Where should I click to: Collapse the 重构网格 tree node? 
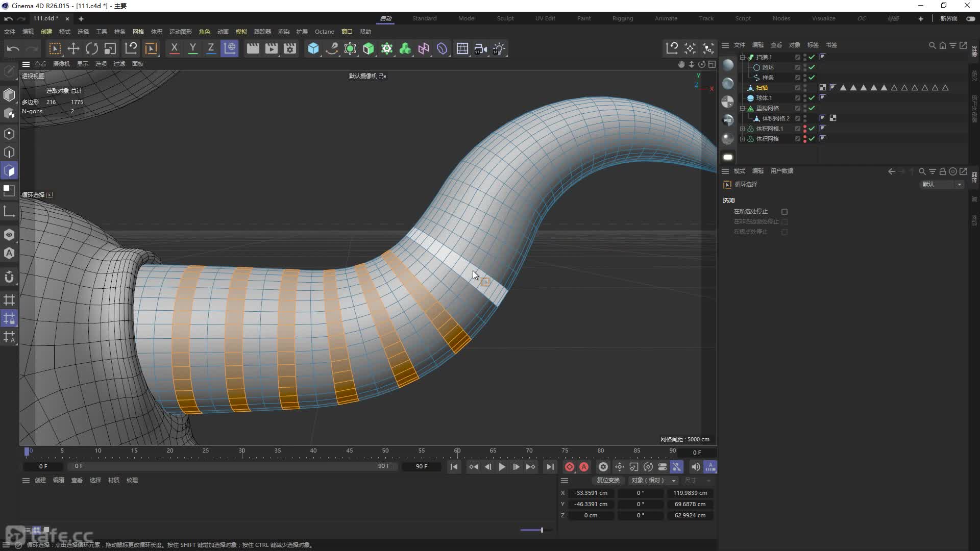[743, 108]
